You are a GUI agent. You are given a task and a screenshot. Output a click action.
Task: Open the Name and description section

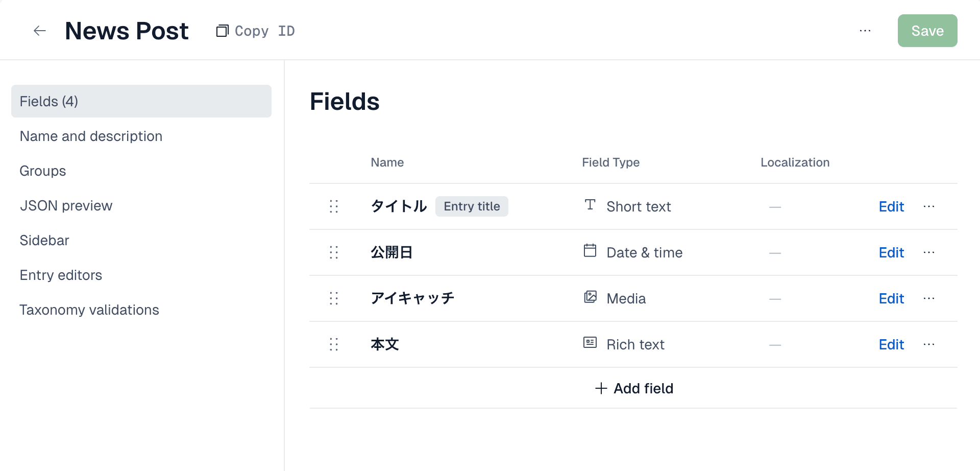pos(91,136)
